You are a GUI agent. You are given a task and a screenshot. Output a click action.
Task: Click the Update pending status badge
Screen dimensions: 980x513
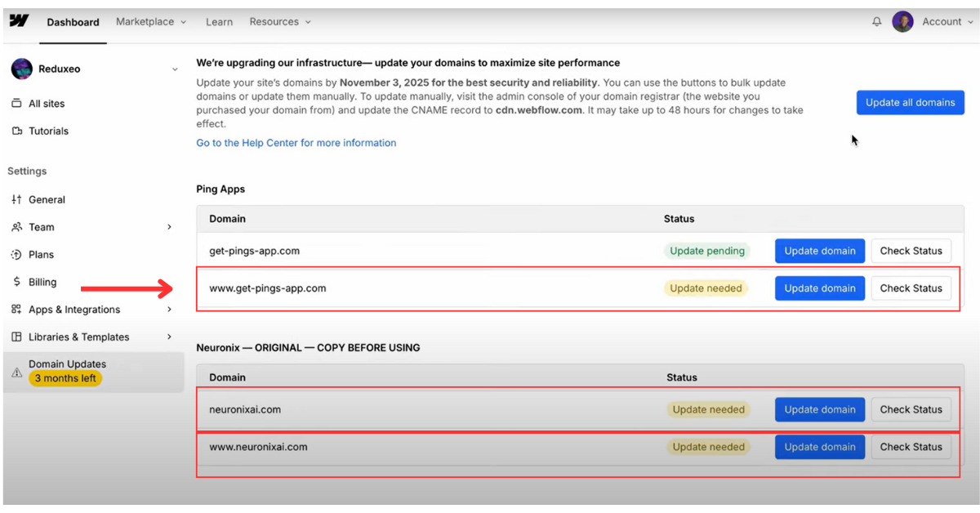[x=707, y=251]
